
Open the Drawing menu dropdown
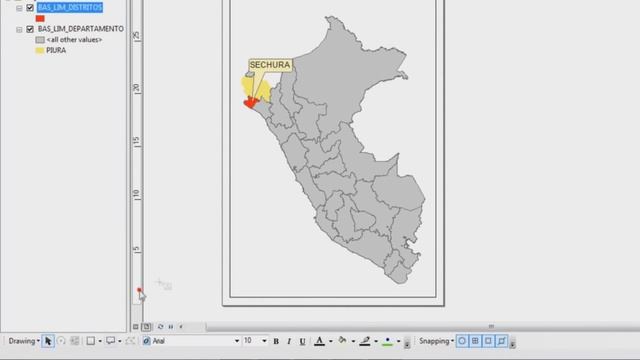[x=24, y=341]
